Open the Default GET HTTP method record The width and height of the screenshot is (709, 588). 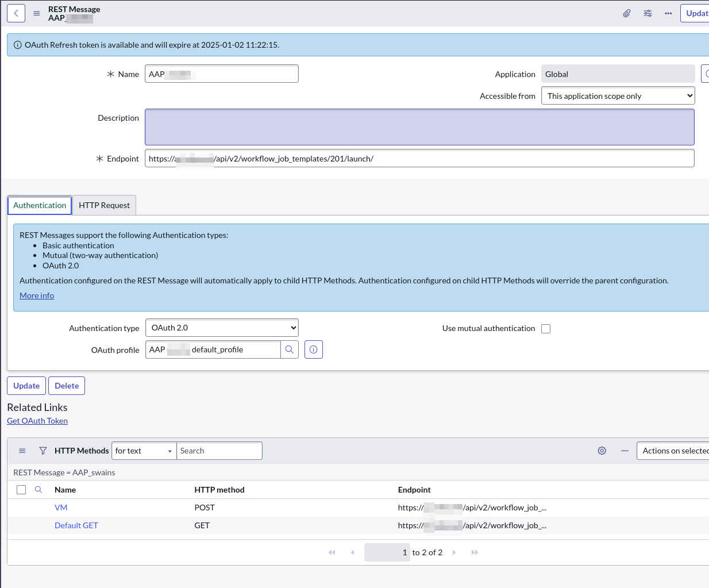[x=76, y=525]
